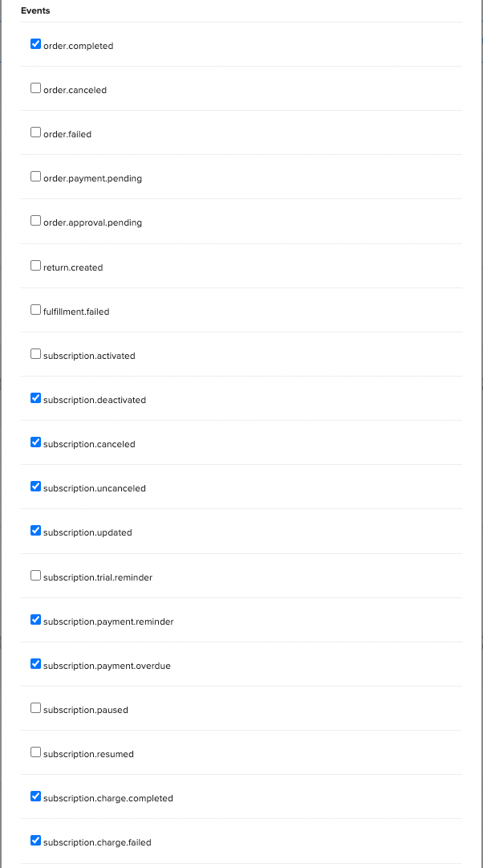The height and width of the screenshot is (868, 483).
Task: Uncheck subscription.deactivated checkbox
Action: point(35,398)
